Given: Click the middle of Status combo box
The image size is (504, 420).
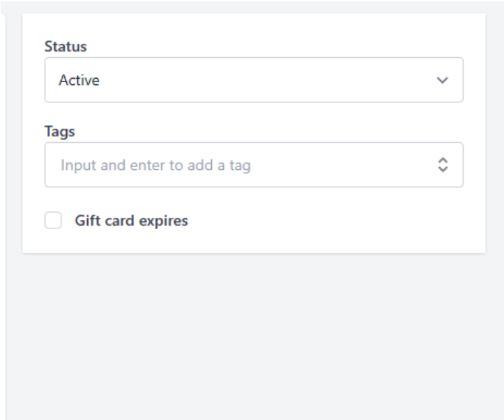Looking at the screenshot, I should click(x=254, y=80).
